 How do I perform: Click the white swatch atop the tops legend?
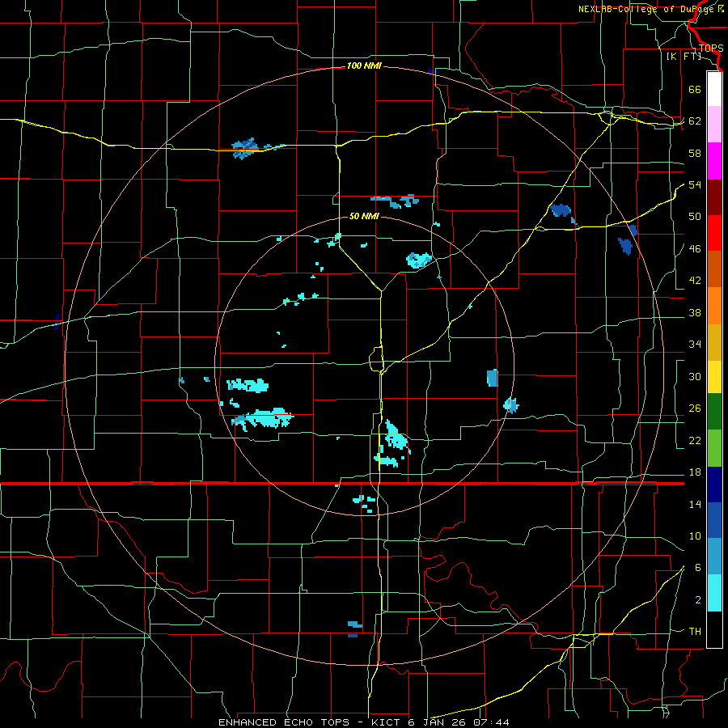coord(714,89)
